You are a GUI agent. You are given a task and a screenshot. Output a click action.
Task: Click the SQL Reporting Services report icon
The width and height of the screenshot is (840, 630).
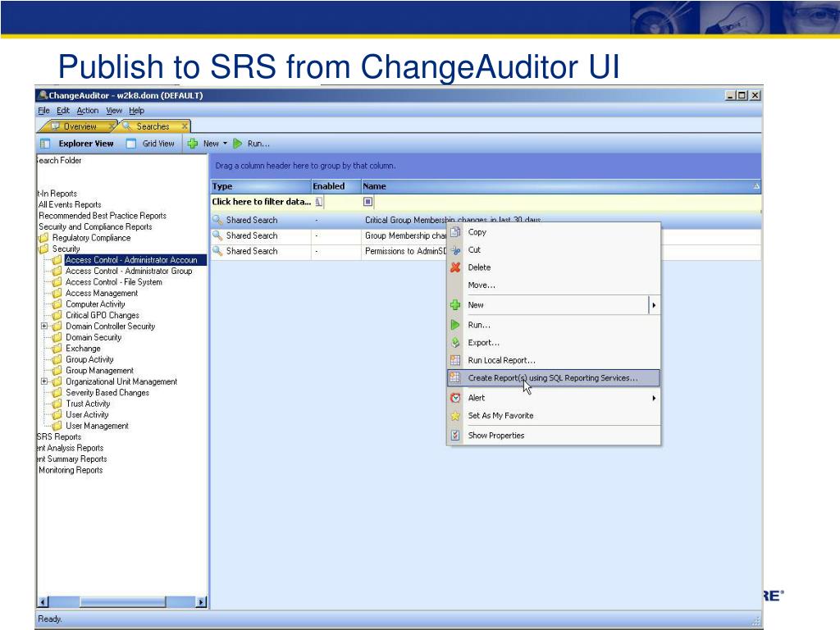coord(455,377)
